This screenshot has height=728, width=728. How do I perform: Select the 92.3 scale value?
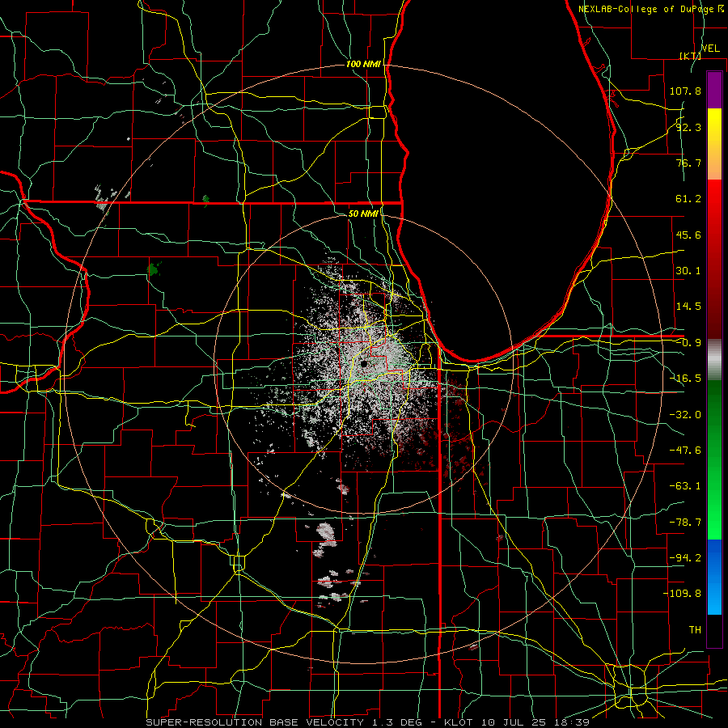tap(688, 127)
